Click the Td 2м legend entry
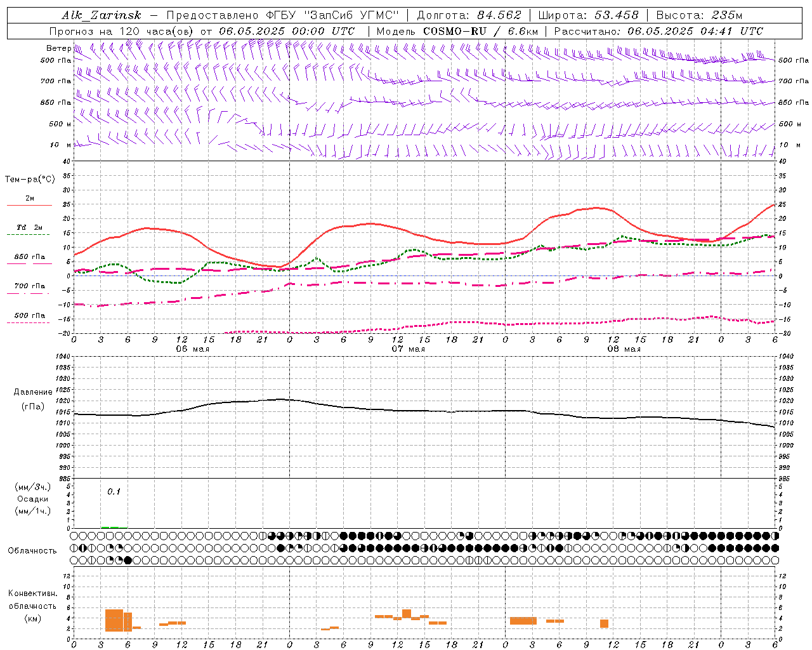 click(30, 227)
